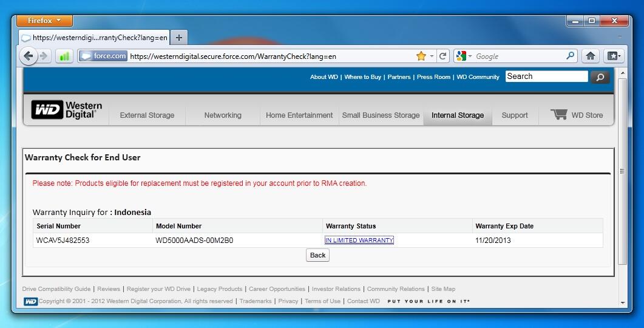Click the WD site Search text field
The width and height of the screenshot is (644, 328).
coord(546,77)
